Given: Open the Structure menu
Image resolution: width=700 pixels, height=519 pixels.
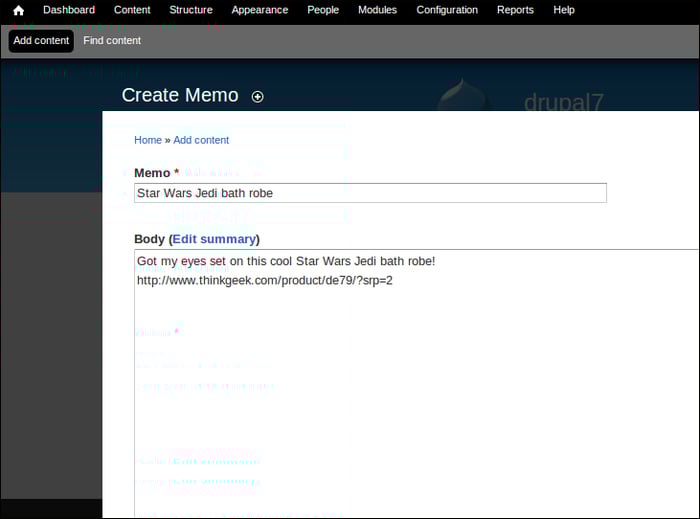Looking at the screenshot, I should [x=191, y=10].
